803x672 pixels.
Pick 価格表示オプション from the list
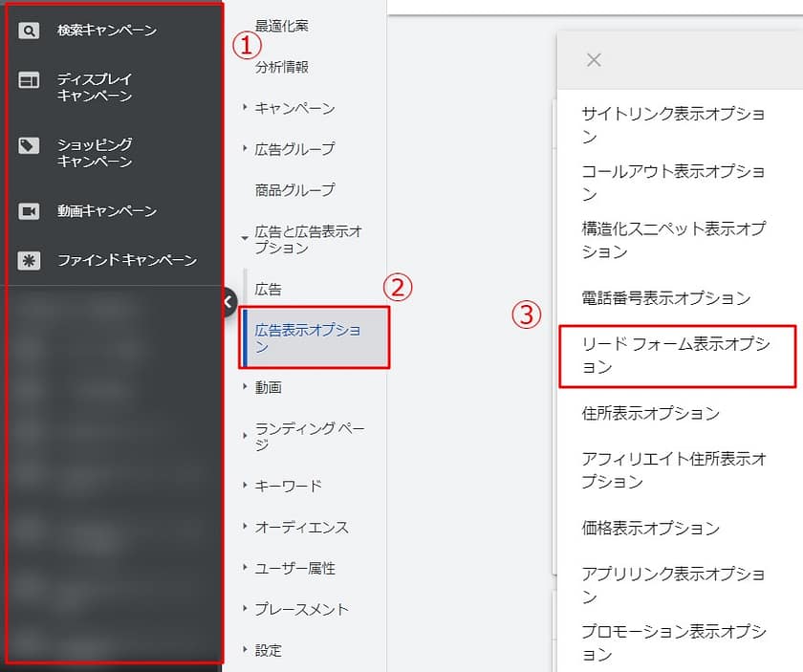pyautogui.click(x=650, y=528)
